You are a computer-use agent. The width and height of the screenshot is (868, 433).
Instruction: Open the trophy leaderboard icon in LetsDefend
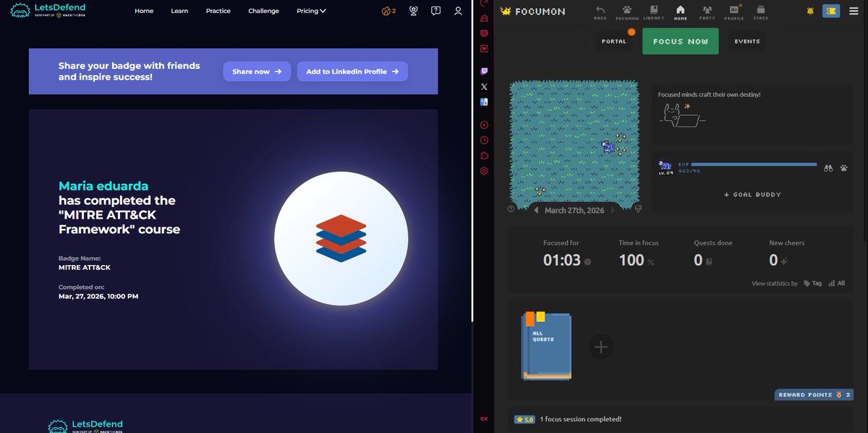point(413,11)
